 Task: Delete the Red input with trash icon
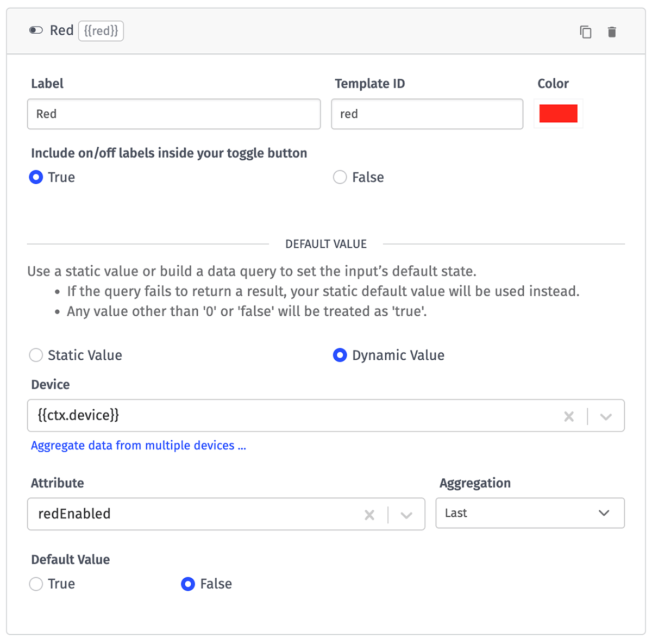(612, 32)
